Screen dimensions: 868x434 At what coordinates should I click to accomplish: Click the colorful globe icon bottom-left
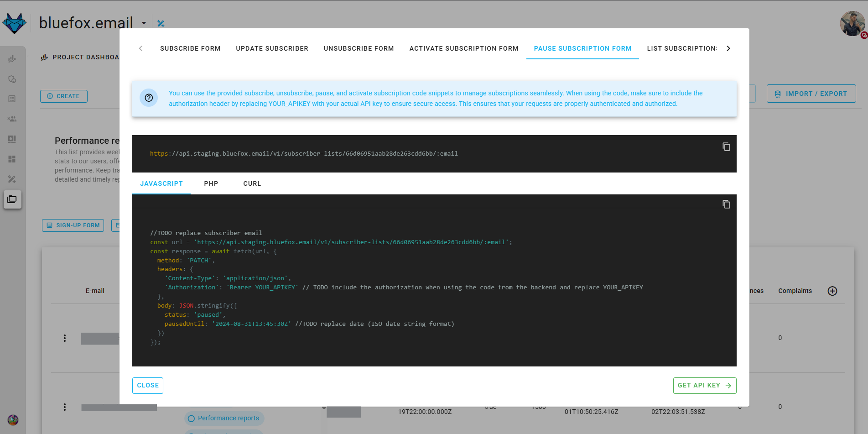(x=13, y=420)
